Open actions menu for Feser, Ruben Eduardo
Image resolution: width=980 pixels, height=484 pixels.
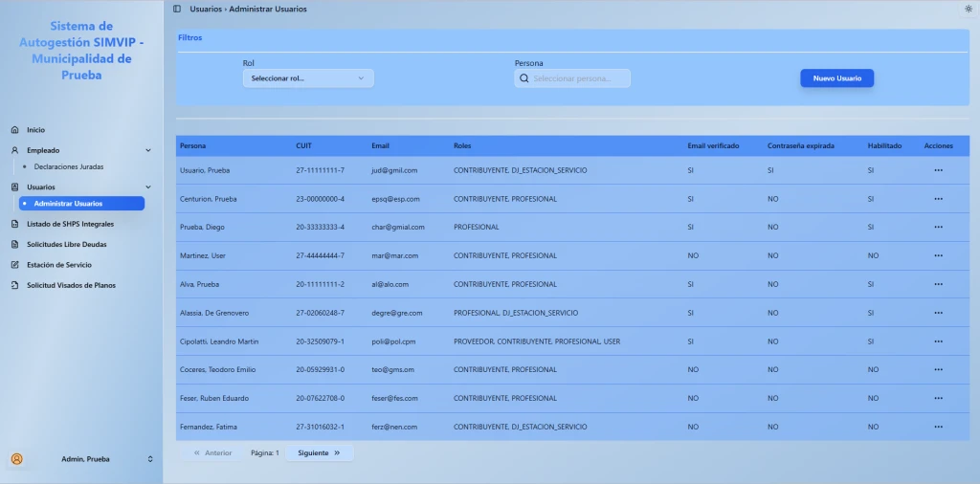[938, 399]
